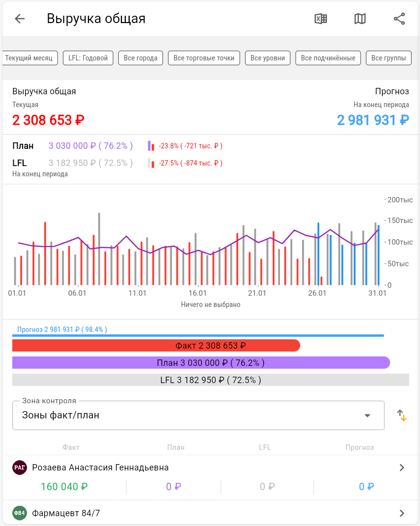Select the Все уровни filter chip
This screenshot has height=526, width=420.
[268, 58]
